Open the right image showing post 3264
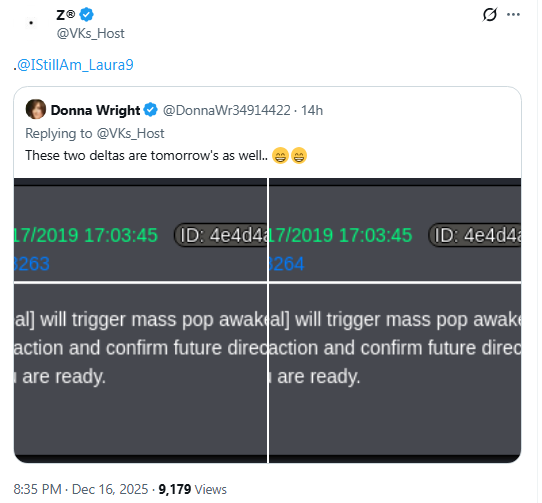 tap(395, 320)
